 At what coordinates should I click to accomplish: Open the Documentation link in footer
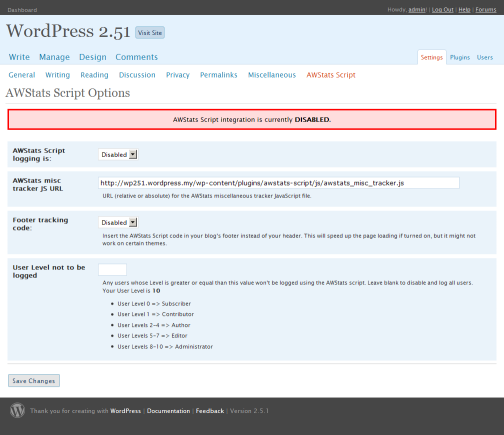(168, 411)
